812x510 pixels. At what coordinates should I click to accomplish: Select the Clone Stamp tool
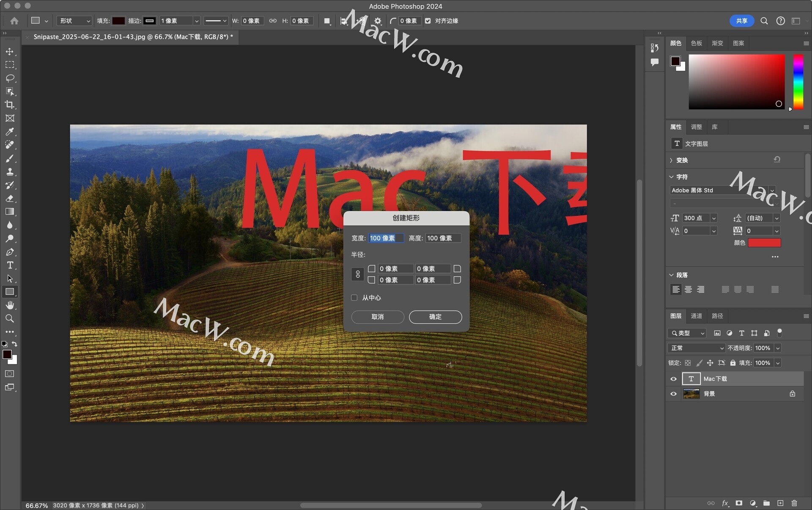pyautogui.click(x=10, y=171)
